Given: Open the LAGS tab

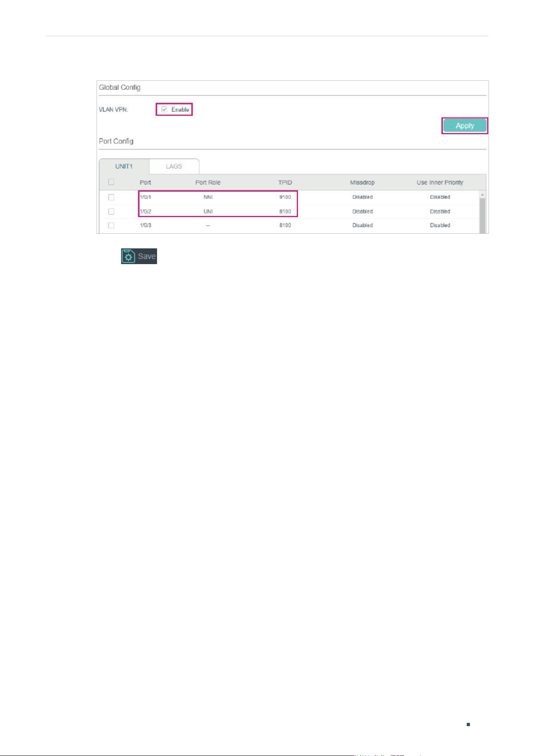Looking at the screenshot, I should click(x=174, y=166).
